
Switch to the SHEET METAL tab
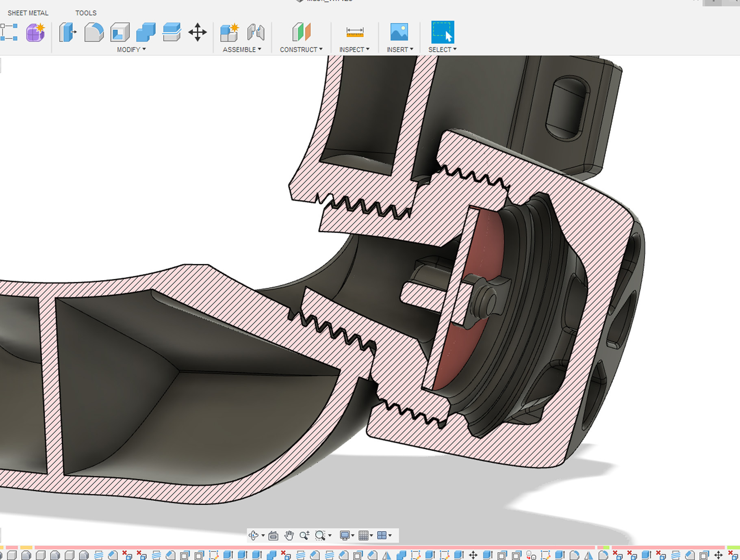pyautogui.click(x=28, y=13)
